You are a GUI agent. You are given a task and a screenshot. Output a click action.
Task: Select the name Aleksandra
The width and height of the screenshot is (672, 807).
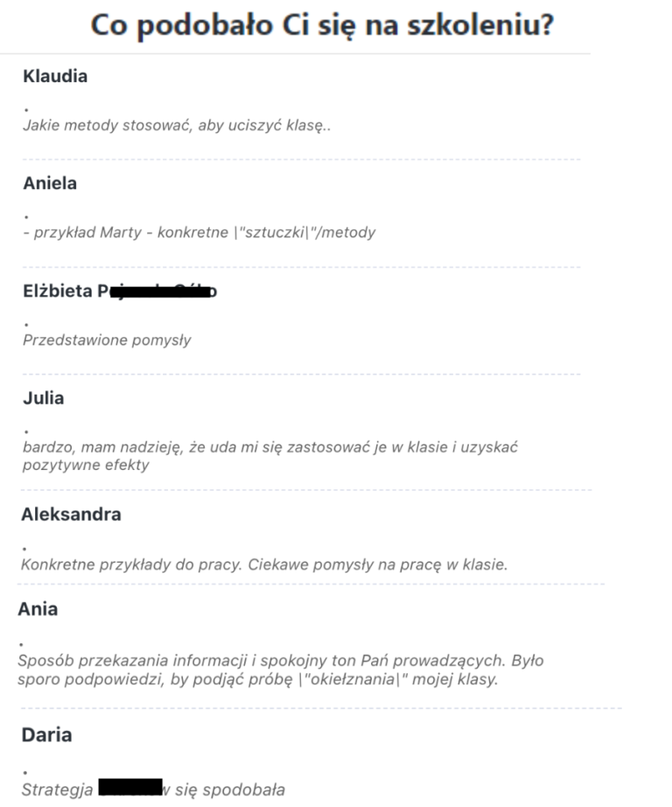[71, 515]
